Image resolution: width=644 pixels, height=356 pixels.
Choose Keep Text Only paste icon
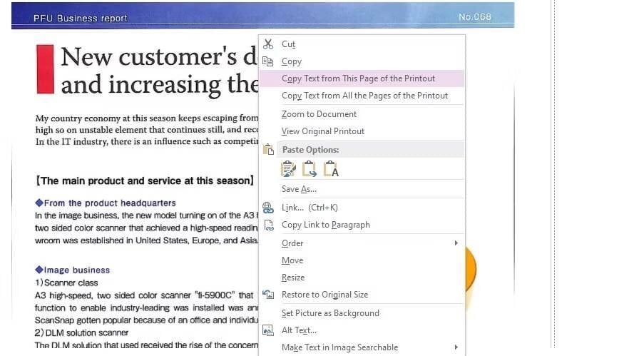(331, 169)
